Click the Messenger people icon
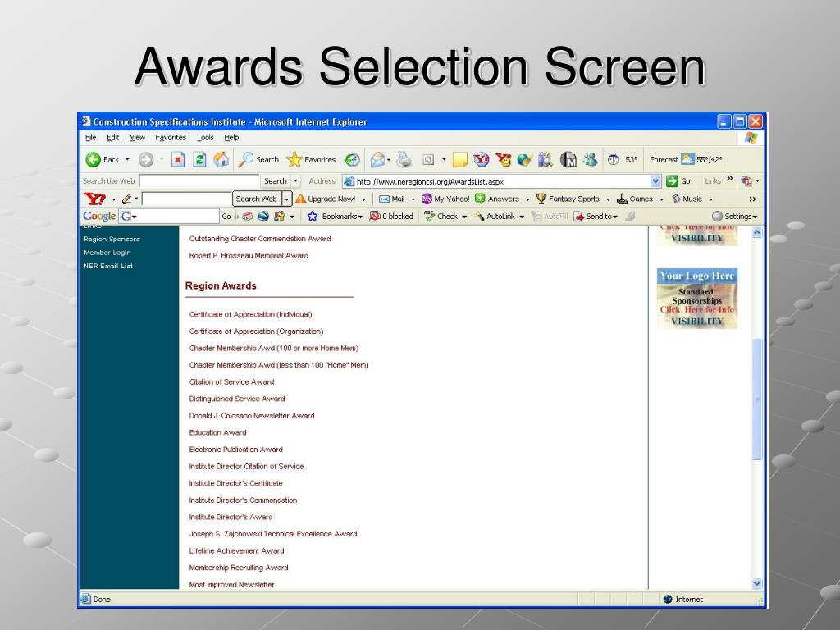Viewport: 840px width, 630px height. click(590, 159)
